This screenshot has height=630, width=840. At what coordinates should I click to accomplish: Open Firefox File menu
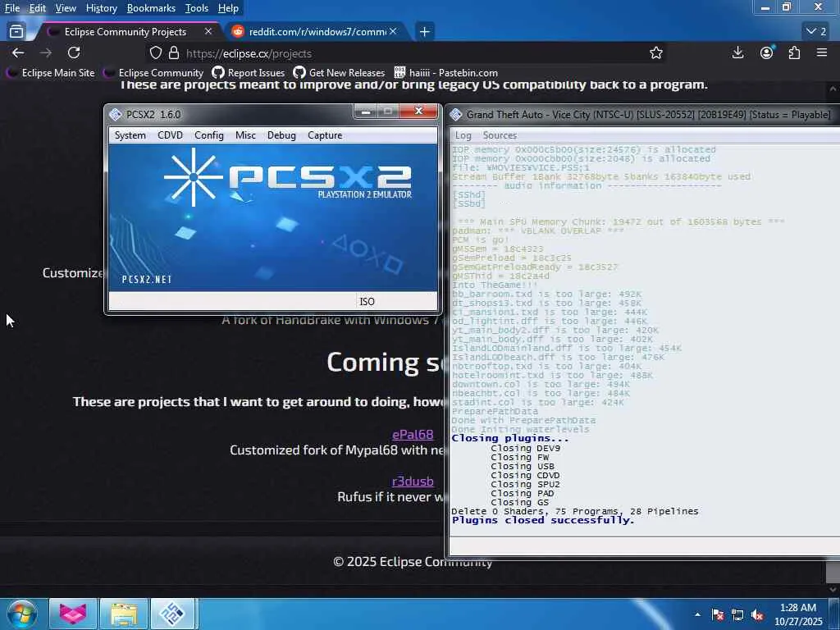point(11,8)
